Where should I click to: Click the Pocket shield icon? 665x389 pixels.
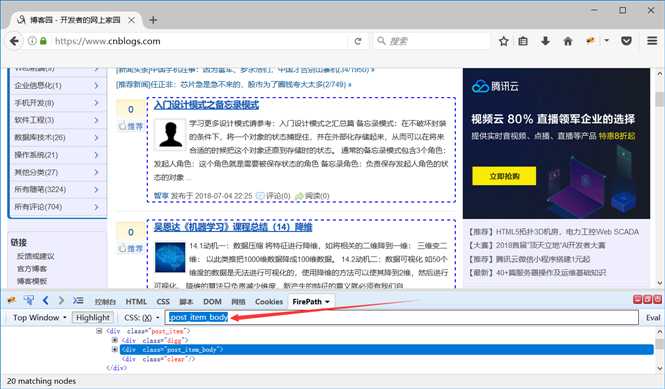[626, 41]
